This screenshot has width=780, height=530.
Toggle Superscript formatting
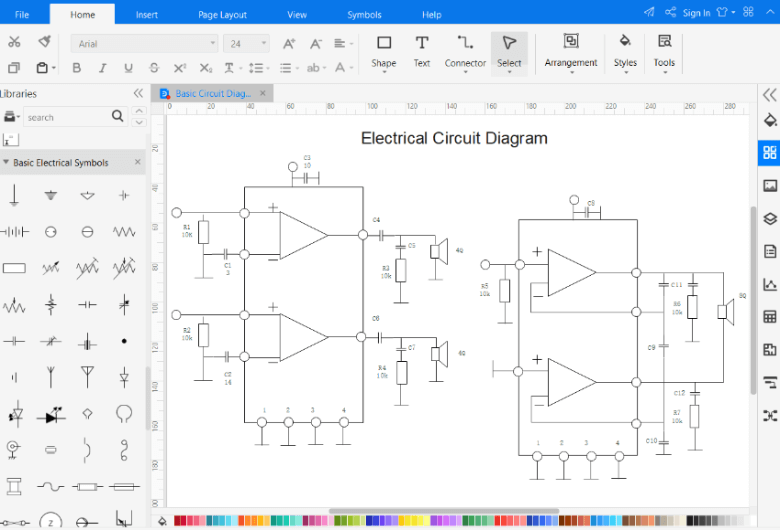click(180, 68)
